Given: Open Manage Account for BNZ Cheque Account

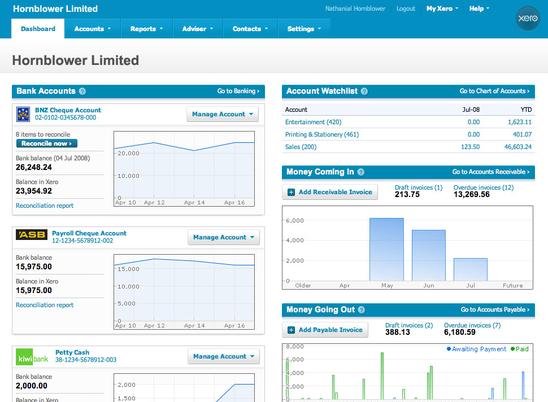Looking at the screenshot, I should point(223,114).
